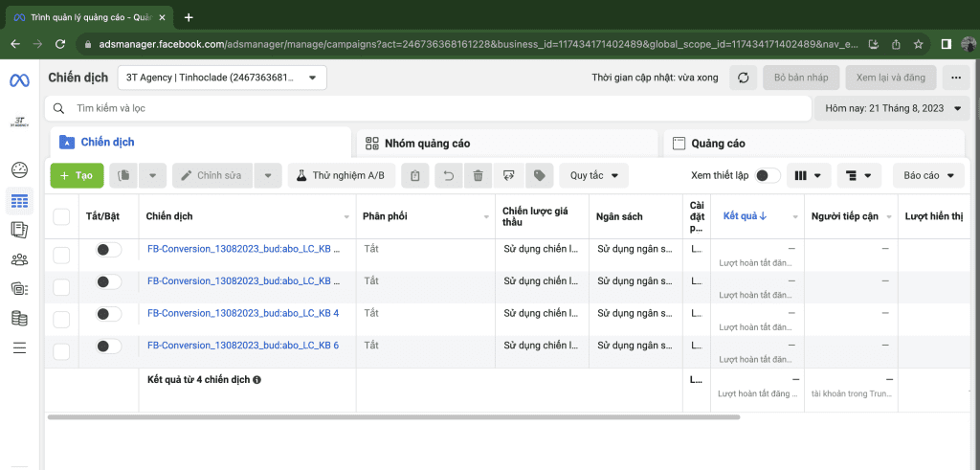Image resolution: width=980 pixels, height=470 pixels.
Task: Click the horizontal scrollbar below the table
Action: (x=393, y=417)
